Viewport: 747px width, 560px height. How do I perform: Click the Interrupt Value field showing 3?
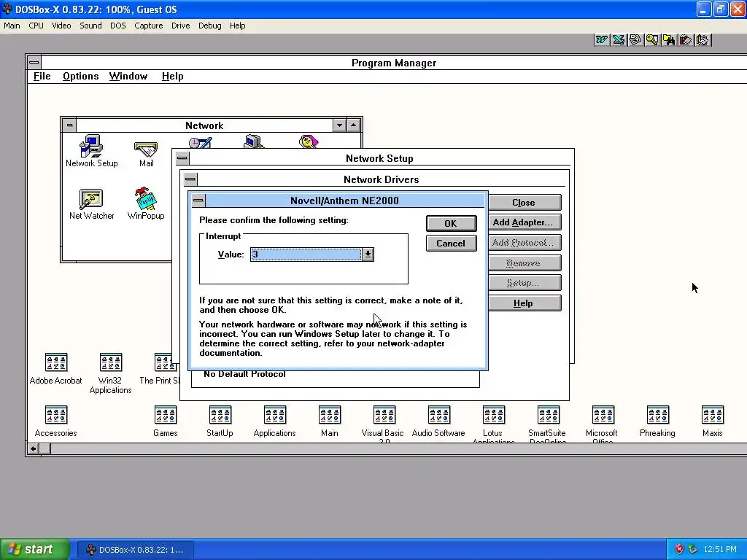pyautogui.click(x=306, y=254)
